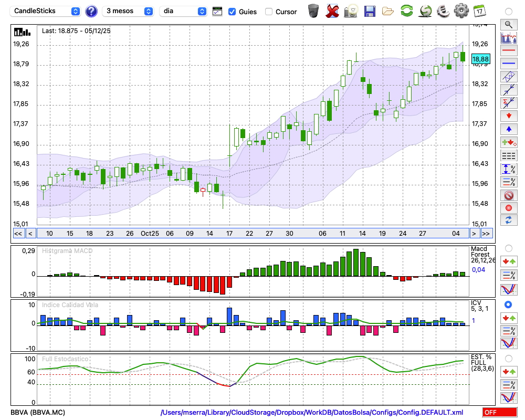Viewport: 525px width, 420px height.
Task: Click the cyan 18,88 price label
Action: pos(480,59)
